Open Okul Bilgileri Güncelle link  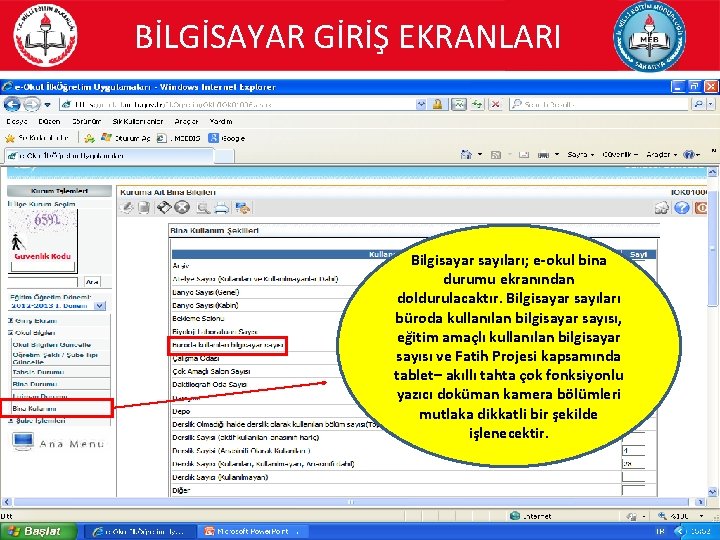click(x=52, y=344)
